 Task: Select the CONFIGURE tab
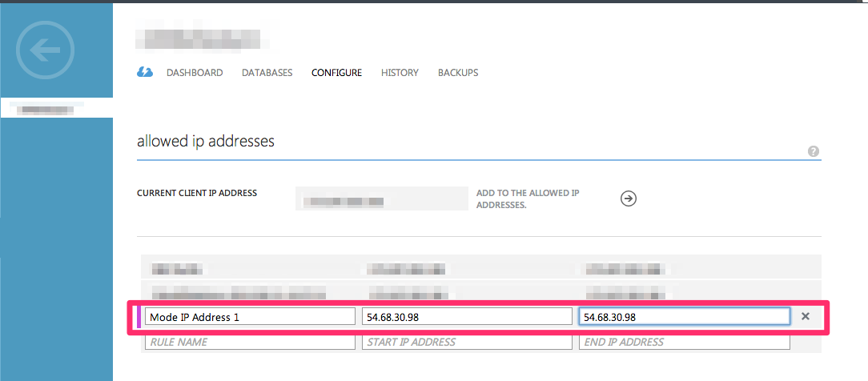[x=336, y=73]
